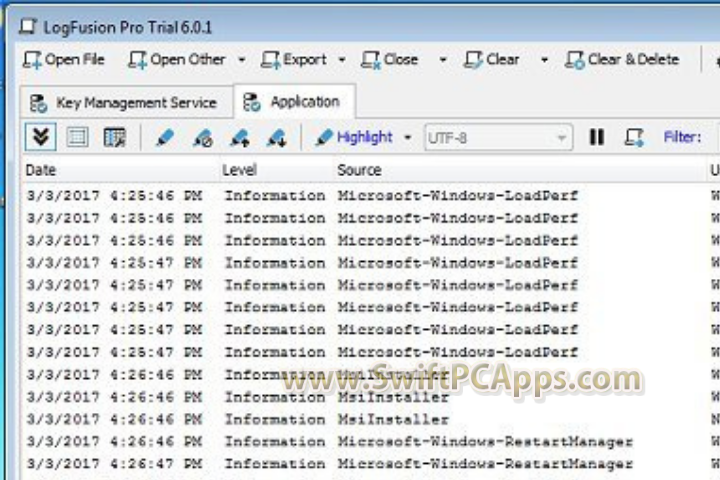Open the UTF-8 encoding combo box
This screenshot has height=480, width=720.
point(498,137)
